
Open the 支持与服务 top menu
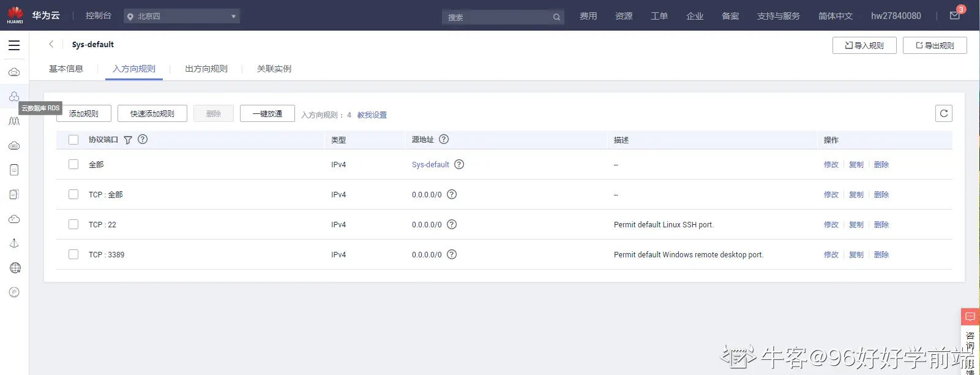point(779,16)
